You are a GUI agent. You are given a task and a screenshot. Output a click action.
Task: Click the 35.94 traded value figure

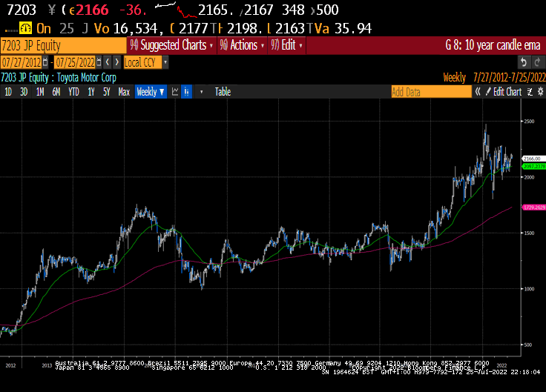pyautogui.click(x=352, y=28)
